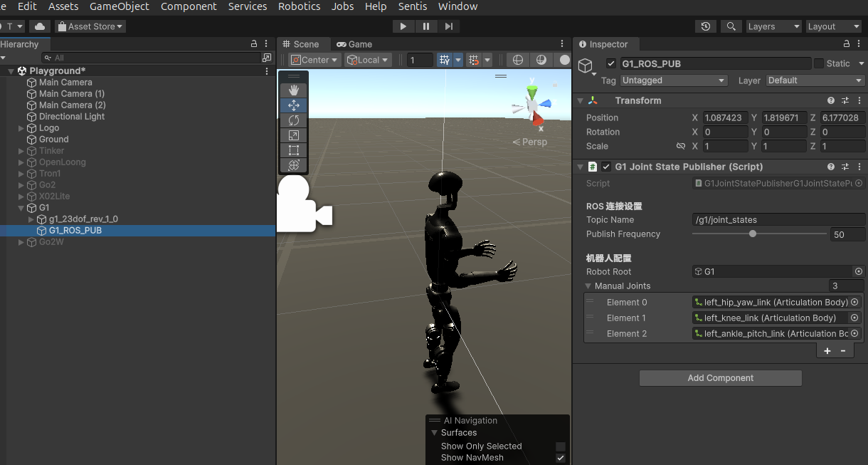Viewport: 868px width, 465px height.
Task: Click the Topic Name input field
Action: (778, 220)
